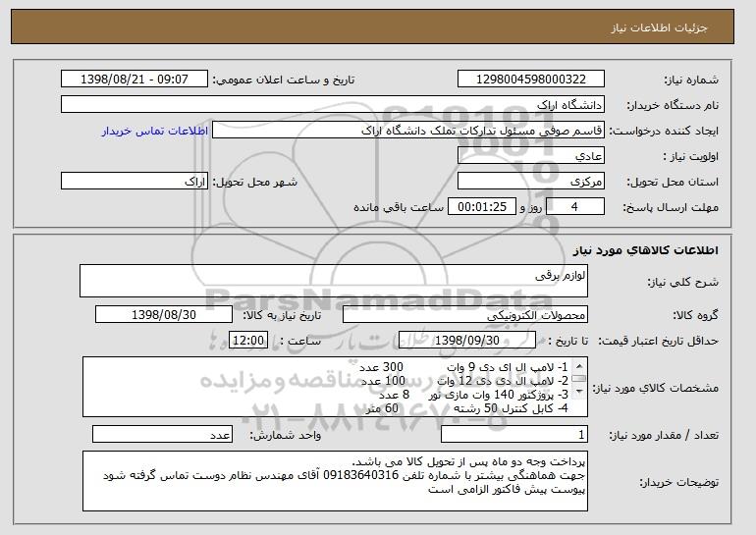Click the remaining time field 00:01:25

(x=482, y=207)
